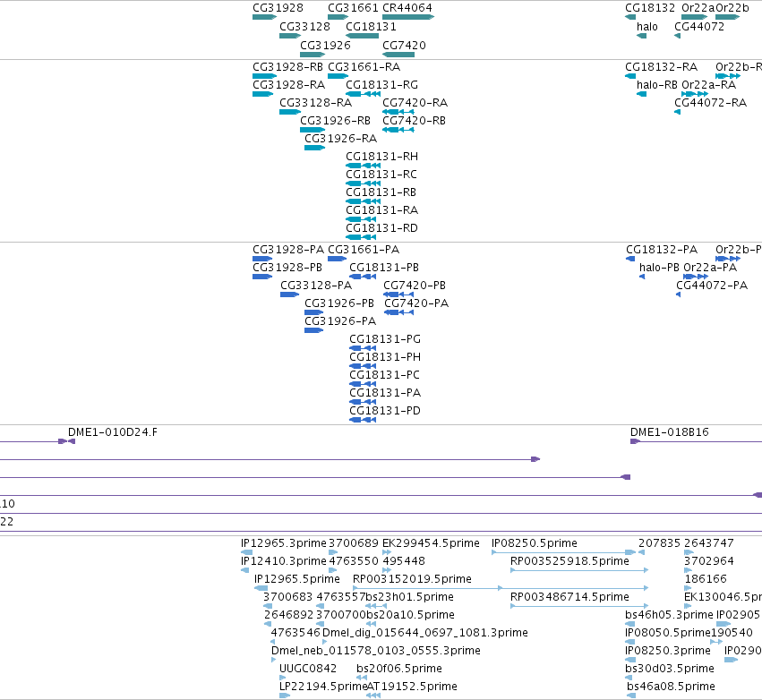Click the DME1-018B16 clone feature
Image resolution: width=762 pixels, height=700 pixels.
(696, 441)
